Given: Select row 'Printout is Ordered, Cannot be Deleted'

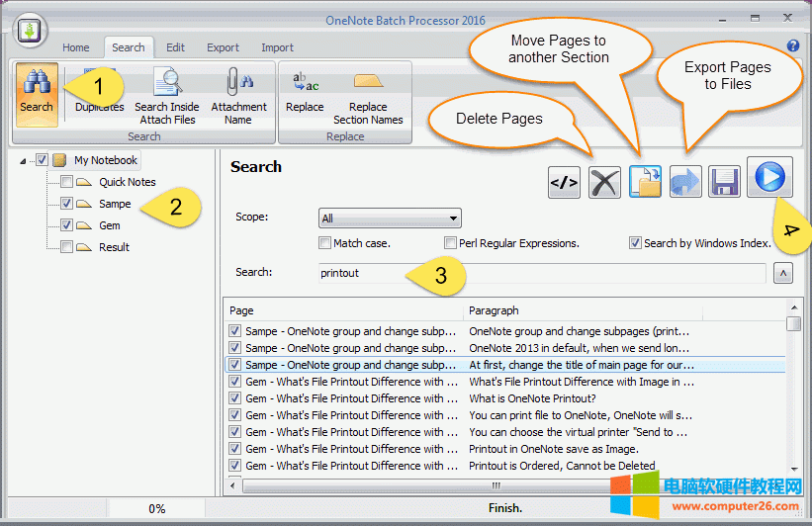Looking at the screenshot, I should (505, 466).
